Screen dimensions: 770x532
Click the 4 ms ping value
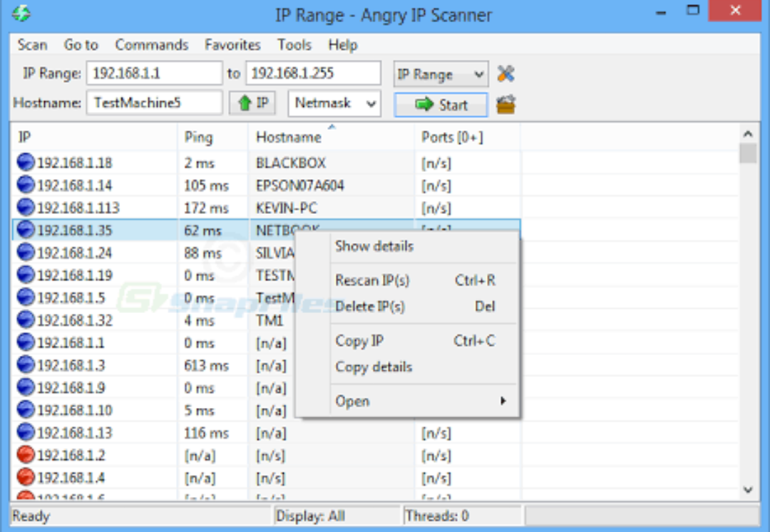(200, 320)
